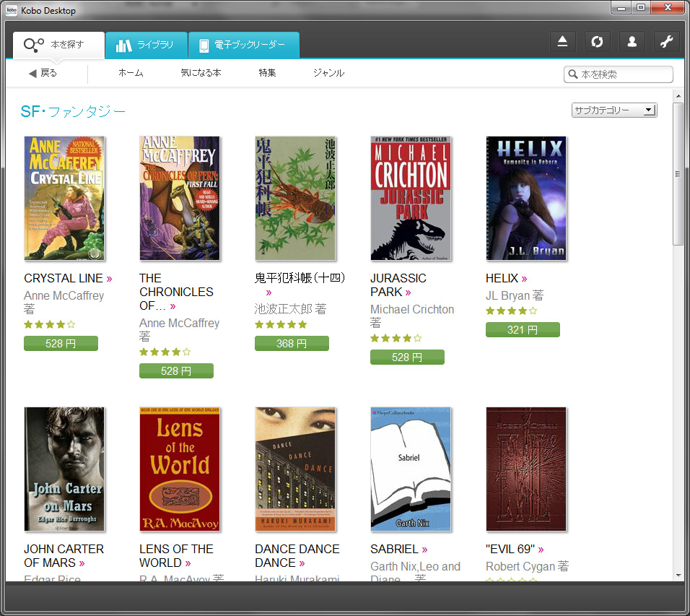Open the Dance Dance Dance cover
This screenshot has width=690, height=616.
[295, 469]
